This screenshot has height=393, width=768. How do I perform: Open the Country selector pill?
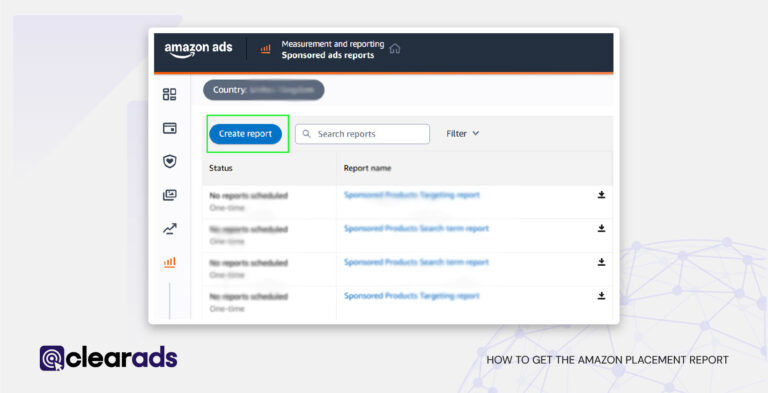264,90
